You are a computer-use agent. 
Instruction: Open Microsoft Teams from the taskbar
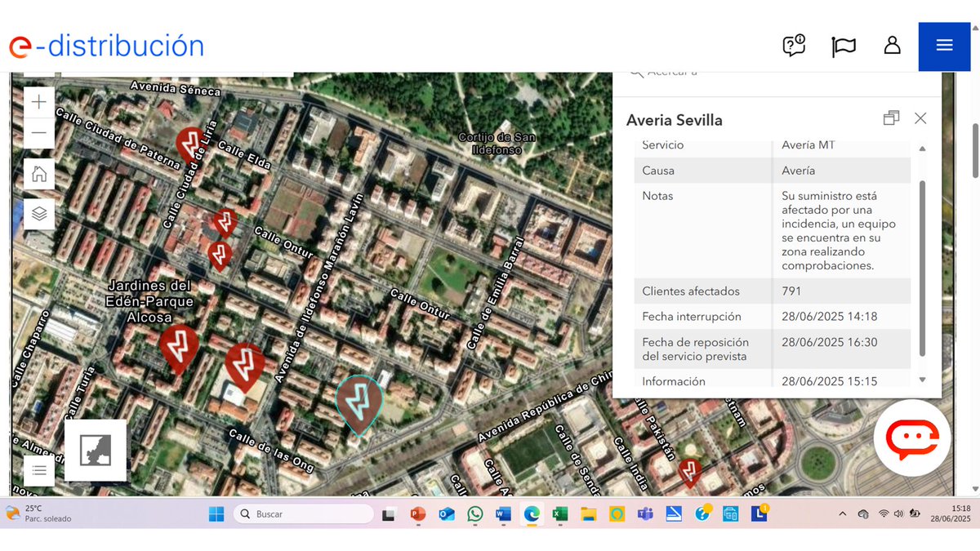point(645,514)
